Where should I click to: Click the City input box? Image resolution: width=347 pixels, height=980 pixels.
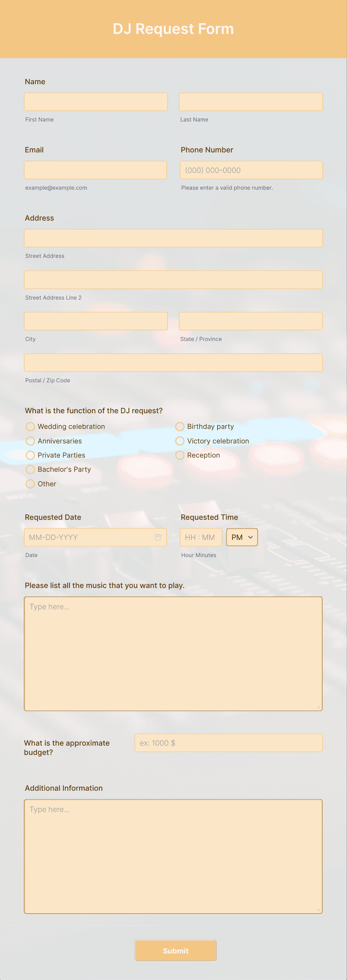tap(96, 321)
